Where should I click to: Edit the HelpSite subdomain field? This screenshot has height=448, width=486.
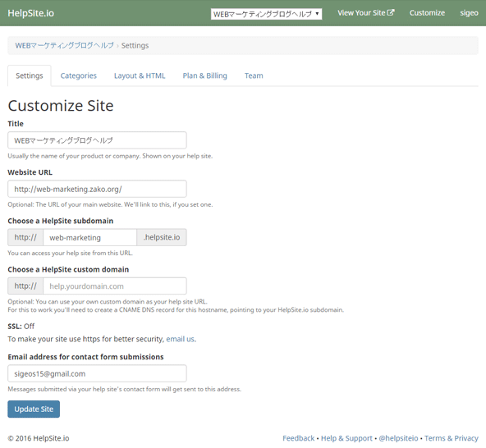coord(89,237)
